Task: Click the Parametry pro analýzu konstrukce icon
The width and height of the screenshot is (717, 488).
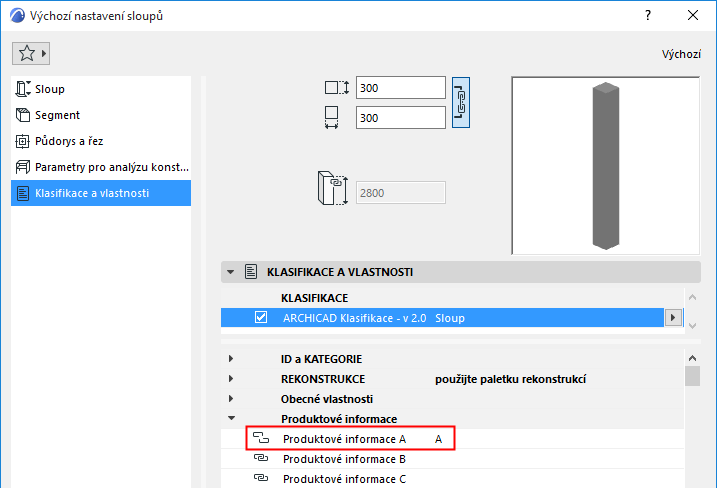Action: tap(22, 167)
